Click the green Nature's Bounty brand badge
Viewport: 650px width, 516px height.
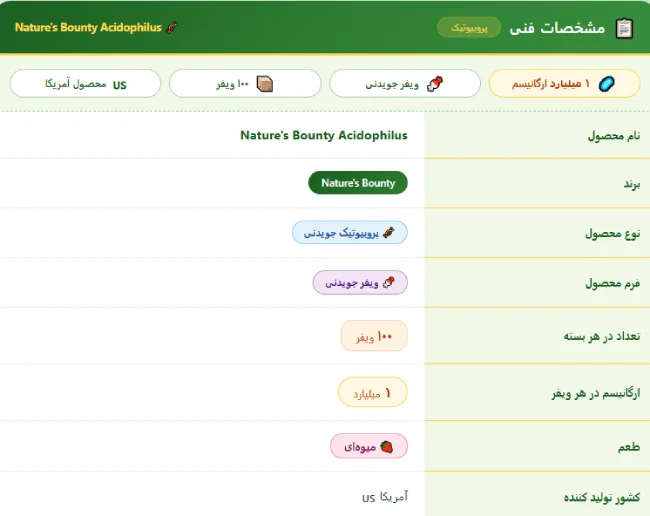(x=358, y=183)
